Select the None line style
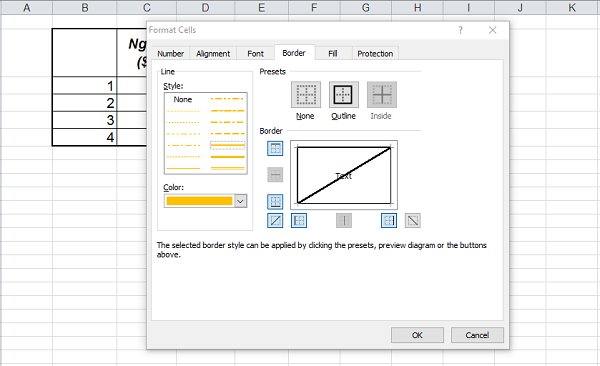Image resolution: width=600 pixels, height=366 pixels. [183, 100]
